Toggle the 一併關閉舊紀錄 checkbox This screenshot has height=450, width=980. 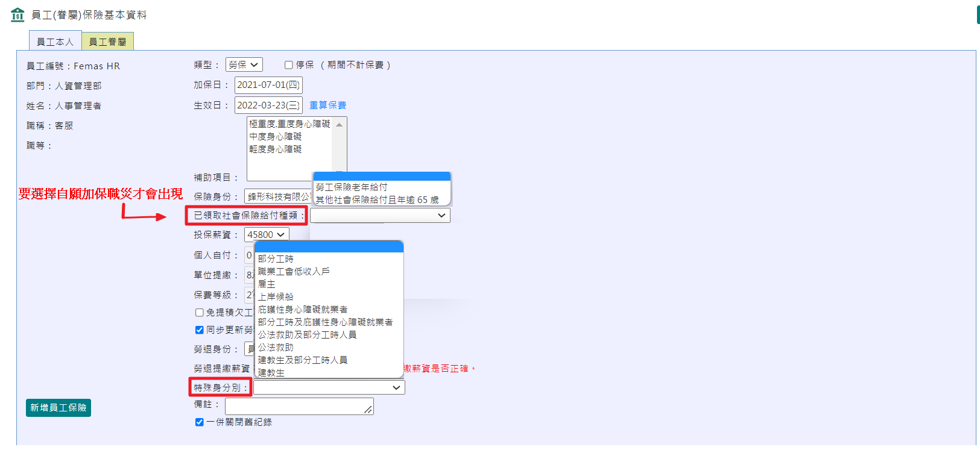point(200,422)
